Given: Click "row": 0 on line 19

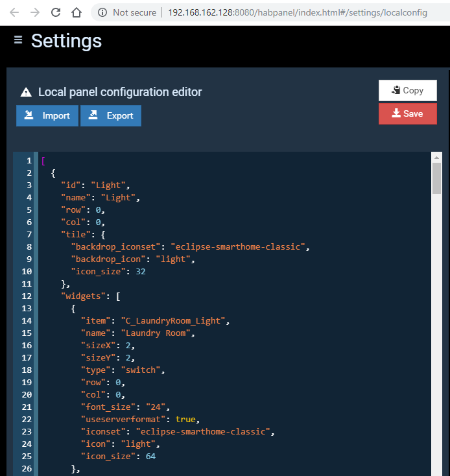Looking at the screenshot, I should pyautogui.click(x=103, y=383).
